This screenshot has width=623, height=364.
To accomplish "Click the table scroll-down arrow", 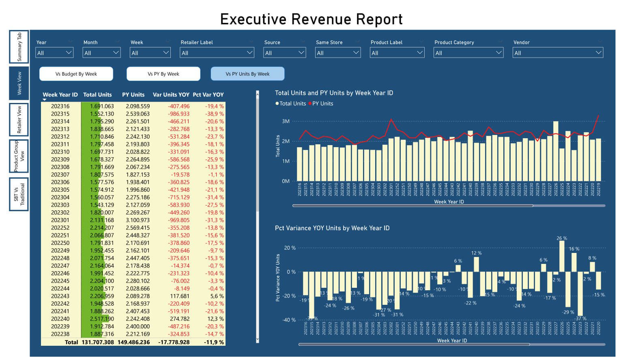I will 258,340.
